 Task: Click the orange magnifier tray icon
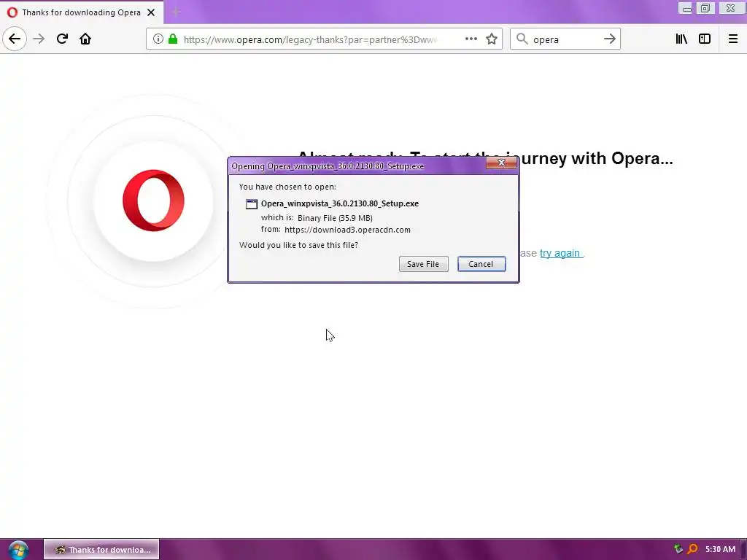coord(692,549)
